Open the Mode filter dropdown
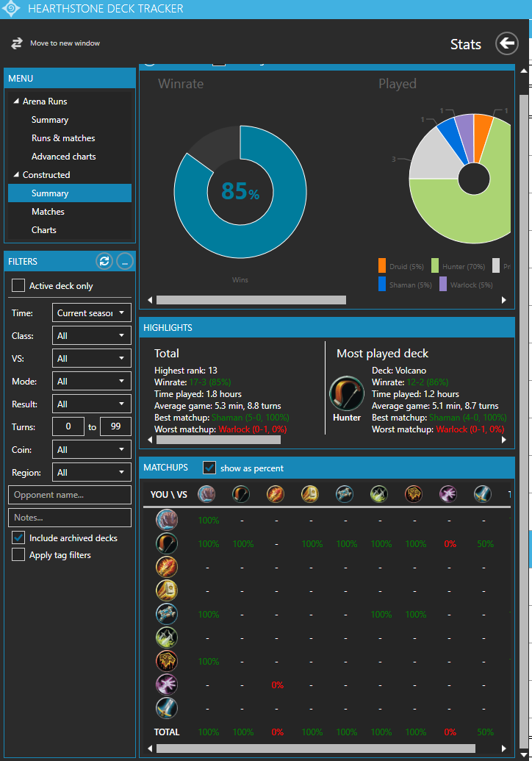 (x=92, y=381)
